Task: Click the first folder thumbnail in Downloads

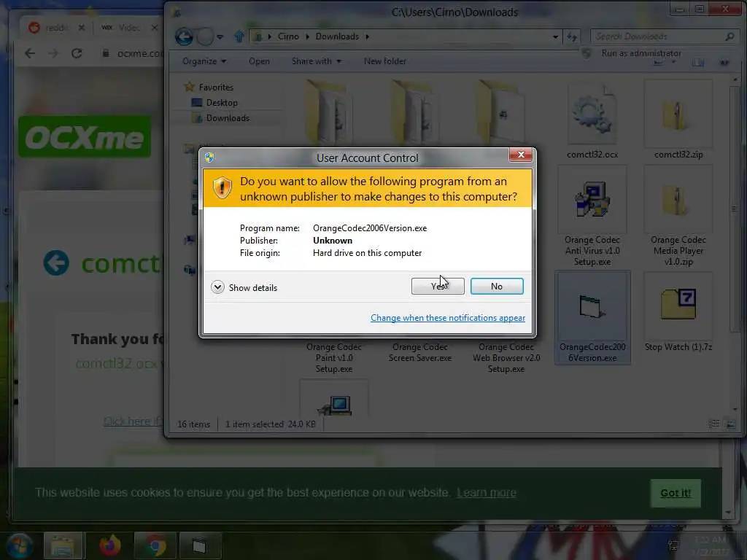Action: 328,112
